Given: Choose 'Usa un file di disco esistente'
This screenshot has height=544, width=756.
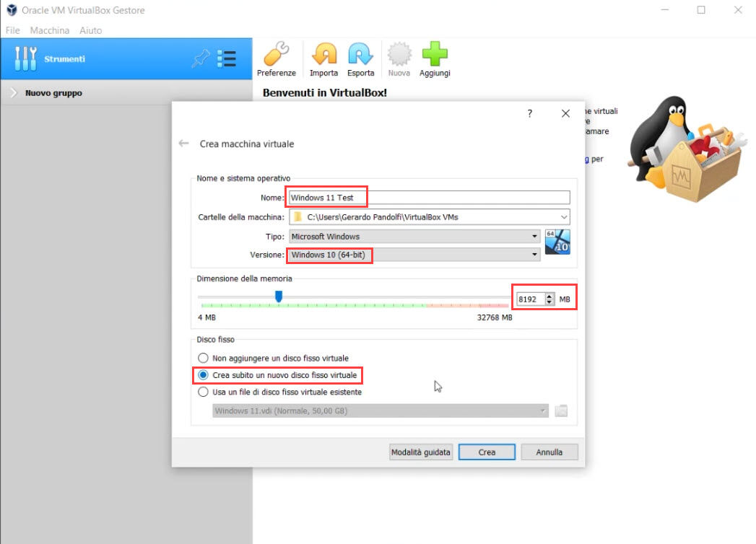Looking at the screenshot, I should (203, 392).
